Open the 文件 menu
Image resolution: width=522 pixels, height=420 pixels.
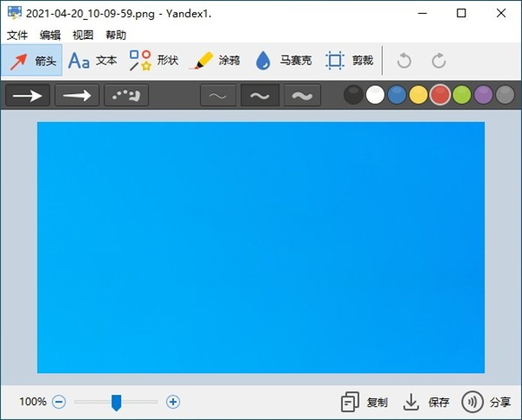(x=17, y=35)
